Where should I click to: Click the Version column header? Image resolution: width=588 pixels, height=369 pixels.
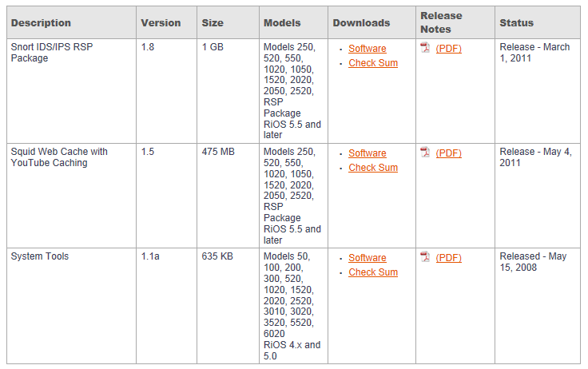point(161,23)
